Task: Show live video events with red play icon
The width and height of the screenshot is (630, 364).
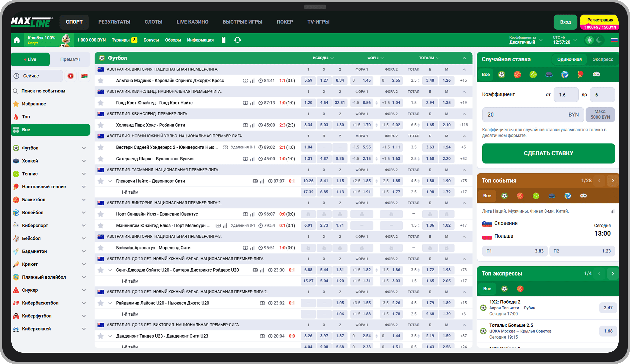Action: click(71, 76)
